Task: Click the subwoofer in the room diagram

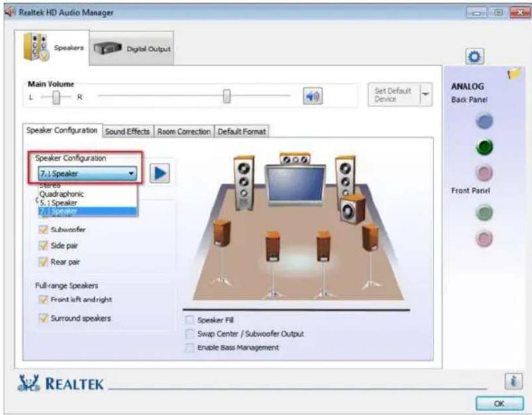Action: [353, 209]
